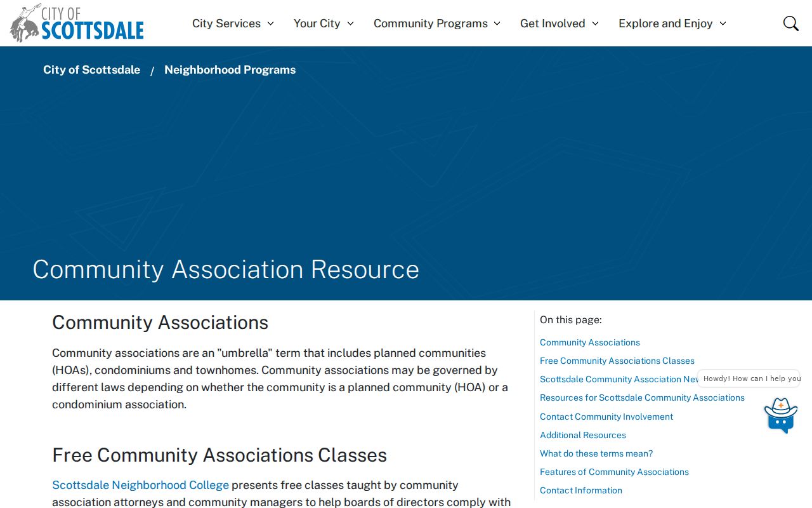Jump to Additional Resources section
Screen dimensions: 812x508
coord(583,435)
